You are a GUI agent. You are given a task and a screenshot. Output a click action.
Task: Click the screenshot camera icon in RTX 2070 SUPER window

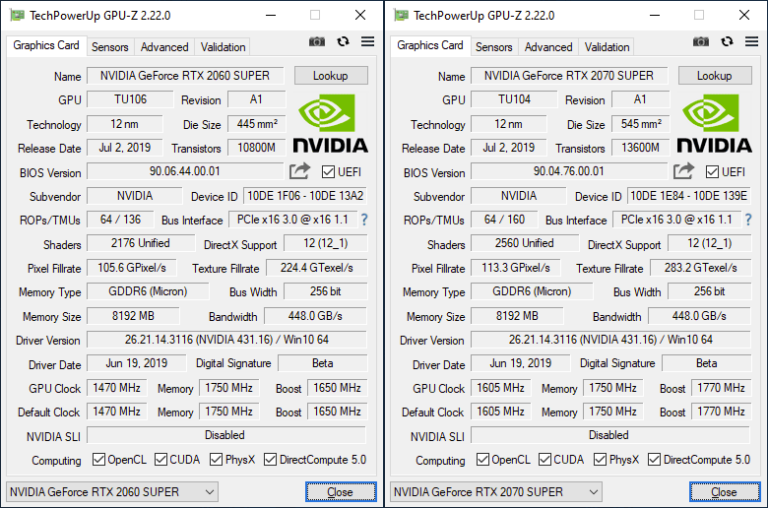(701, 42)
